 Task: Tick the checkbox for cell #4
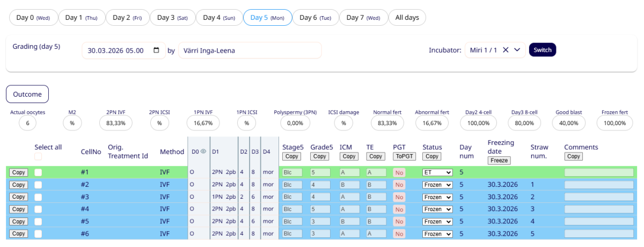pos(38,209)
